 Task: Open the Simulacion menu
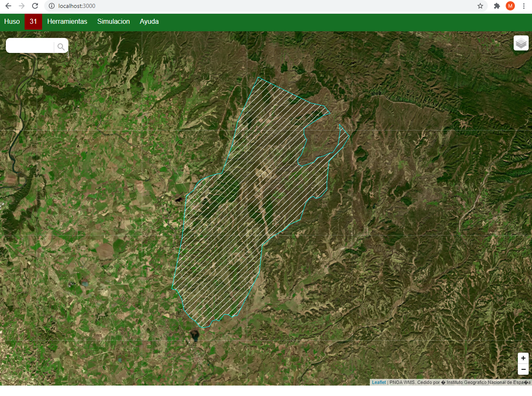[x=113, y=22]
